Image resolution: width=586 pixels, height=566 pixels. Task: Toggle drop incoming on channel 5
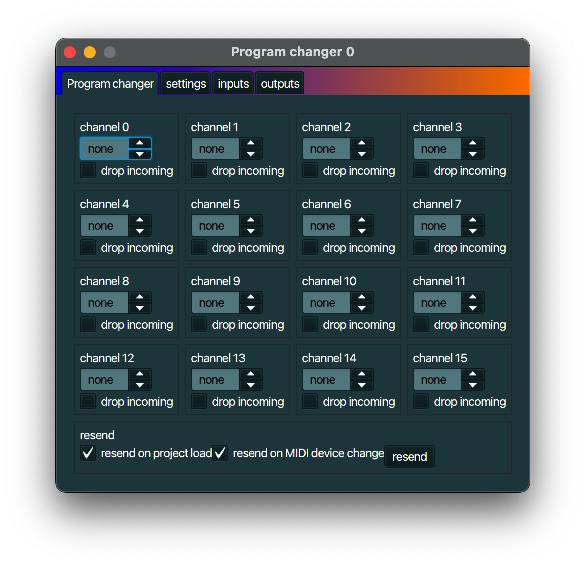point(199,247)
